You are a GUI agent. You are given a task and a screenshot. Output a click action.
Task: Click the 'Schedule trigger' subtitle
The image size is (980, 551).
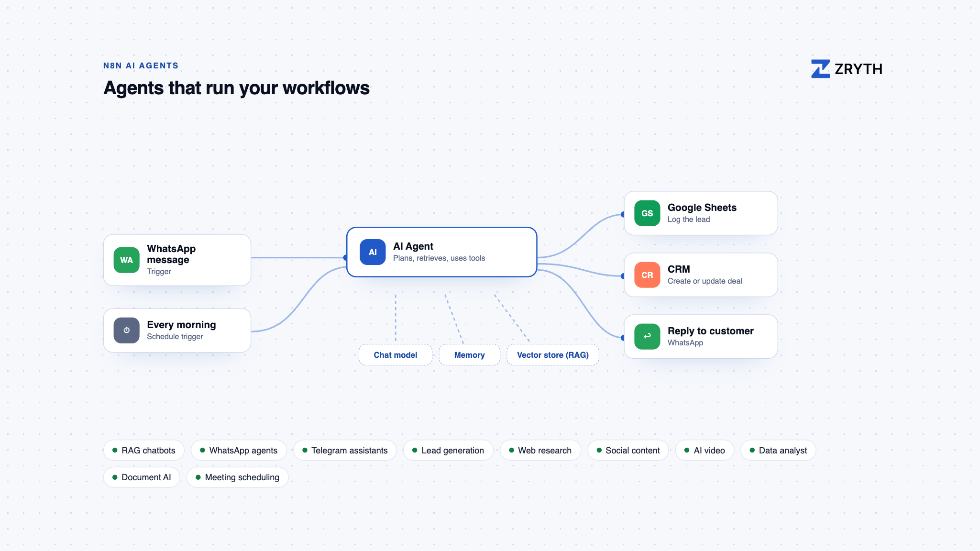coord(175,337)
